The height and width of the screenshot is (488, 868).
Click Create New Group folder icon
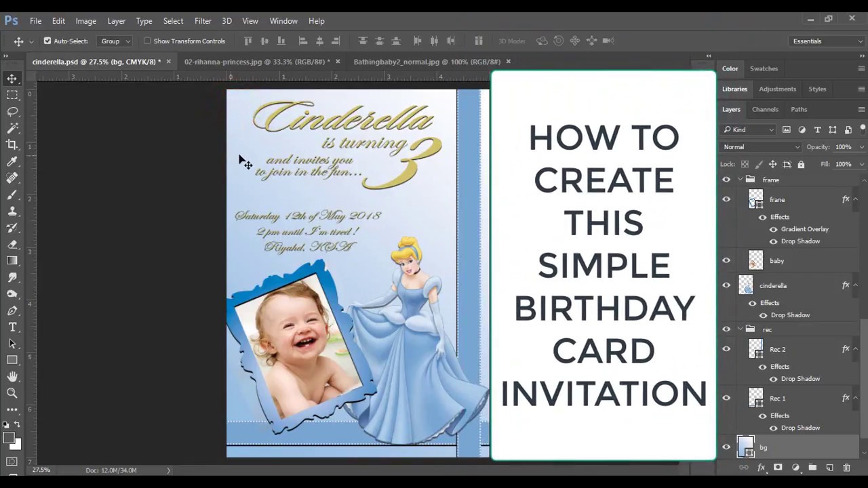812,468
